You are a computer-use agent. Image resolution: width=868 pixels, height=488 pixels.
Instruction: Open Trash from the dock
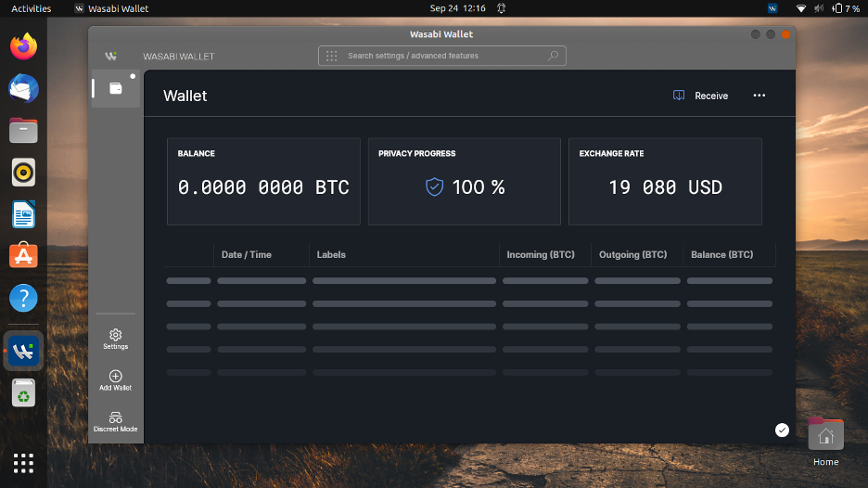coord(23,392)
